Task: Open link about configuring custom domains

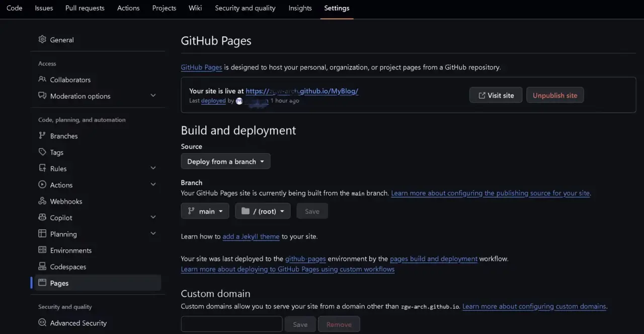Action: (534, 306)
